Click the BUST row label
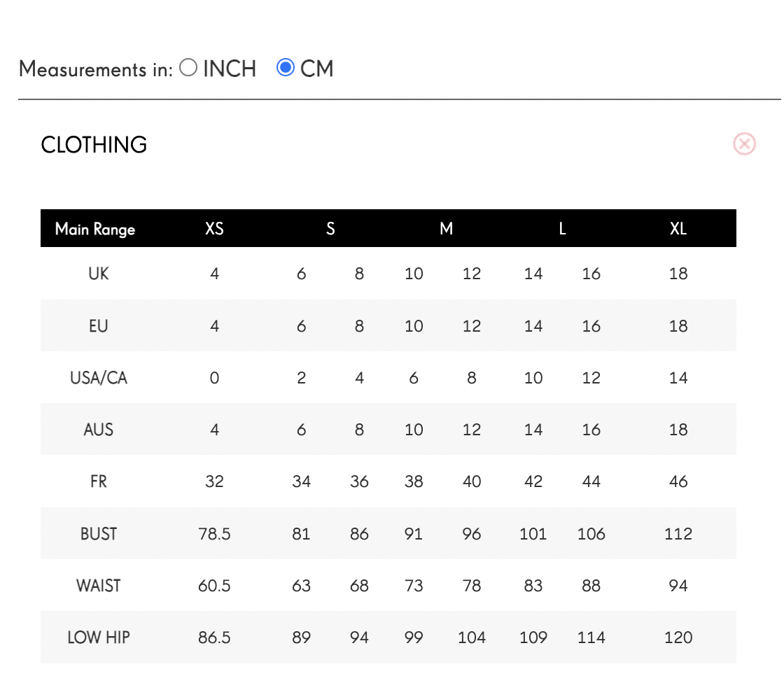Screen dimensions: 784x697 99,534
